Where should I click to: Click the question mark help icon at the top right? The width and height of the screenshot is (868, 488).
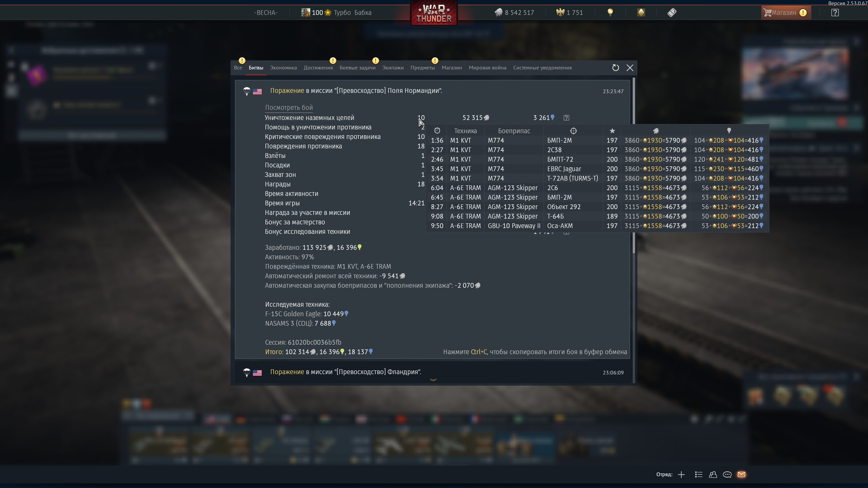[x=835, y=13]
